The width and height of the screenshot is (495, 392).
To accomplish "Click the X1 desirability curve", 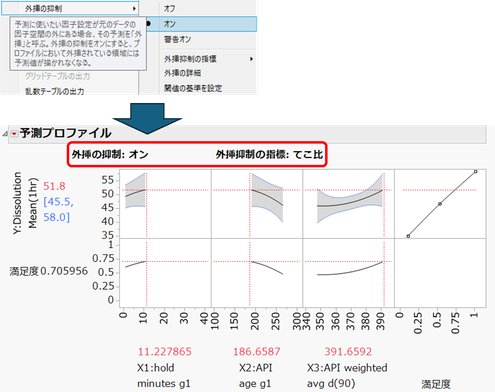I will click(135, 264).
